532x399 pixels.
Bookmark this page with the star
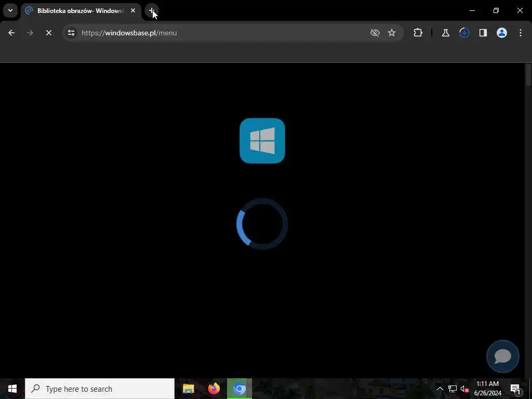coord(392,33)
